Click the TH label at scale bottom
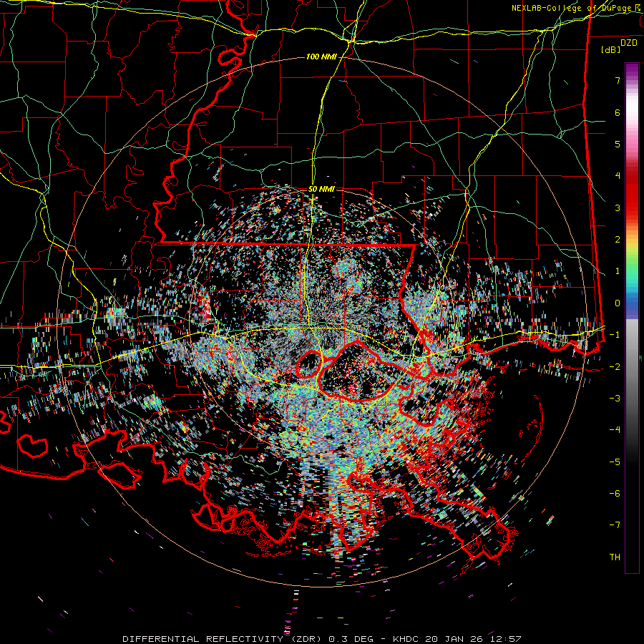 [x=615, y=557]
